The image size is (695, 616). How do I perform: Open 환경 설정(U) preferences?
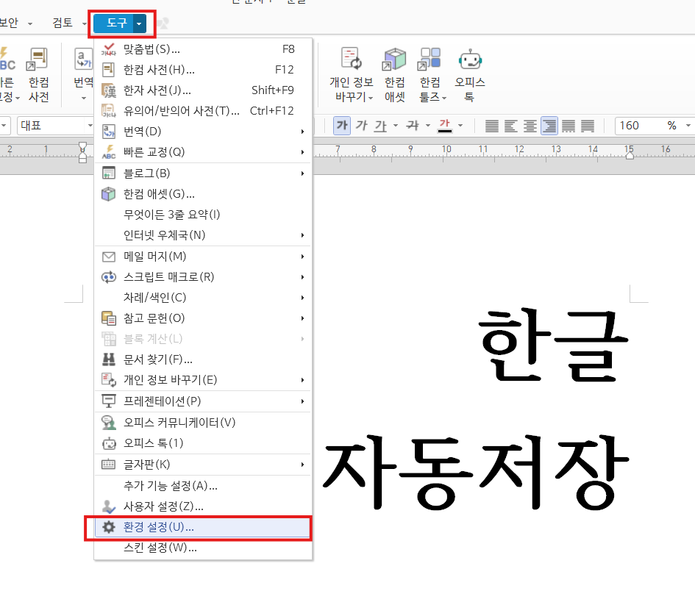(x=203, y=527)
